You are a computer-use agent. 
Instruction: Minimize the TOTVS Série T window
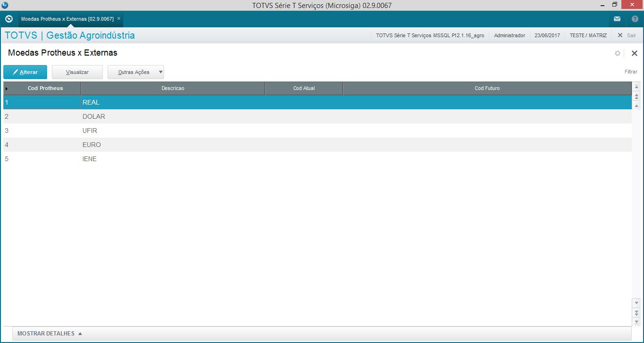point(602,5)
